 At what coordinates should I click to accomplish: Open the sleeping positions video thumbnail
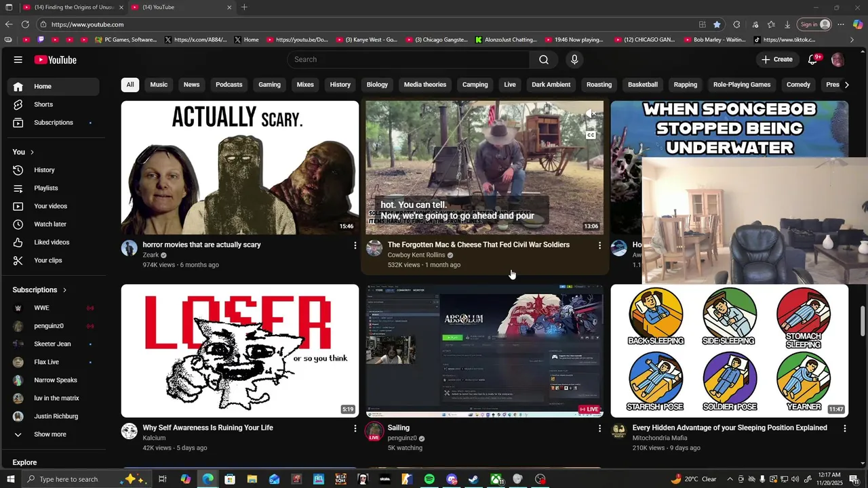[x=730, y=350]
